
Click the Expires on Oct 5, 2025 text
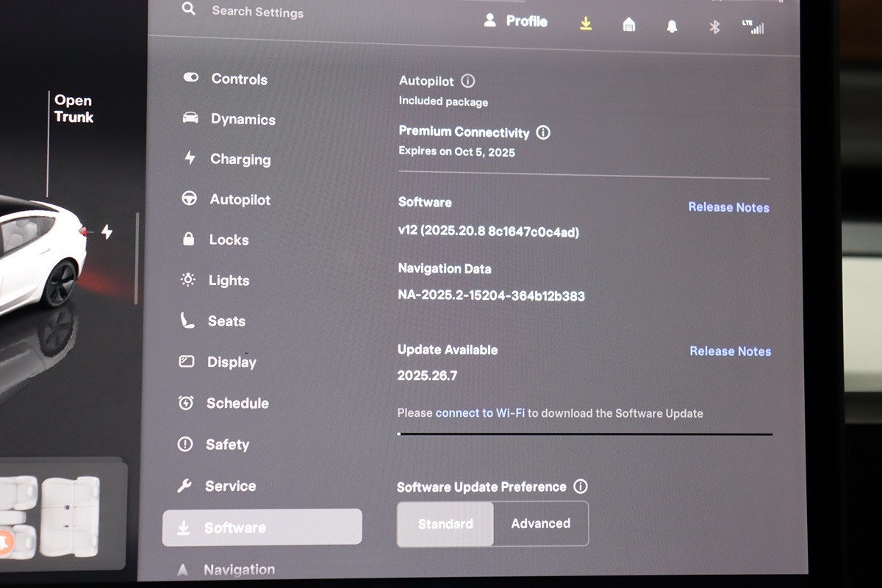pos(456,152)
